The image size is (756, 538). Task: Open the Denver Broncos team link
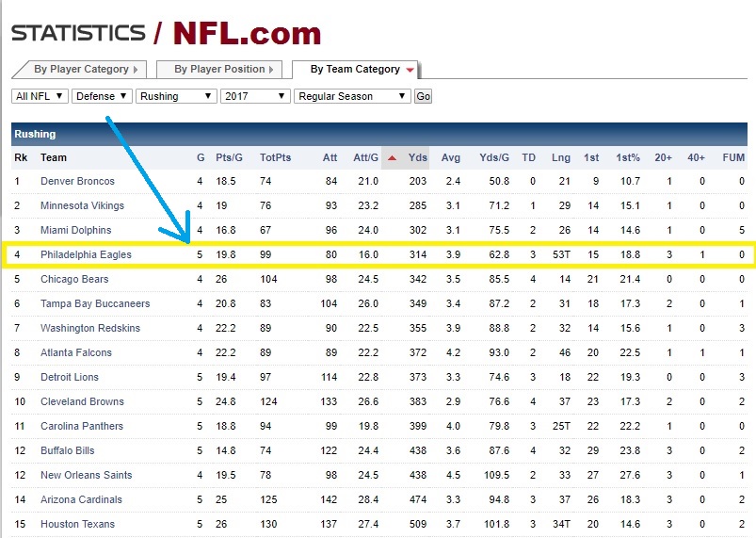pyautogui.click(x=77, y=181)
